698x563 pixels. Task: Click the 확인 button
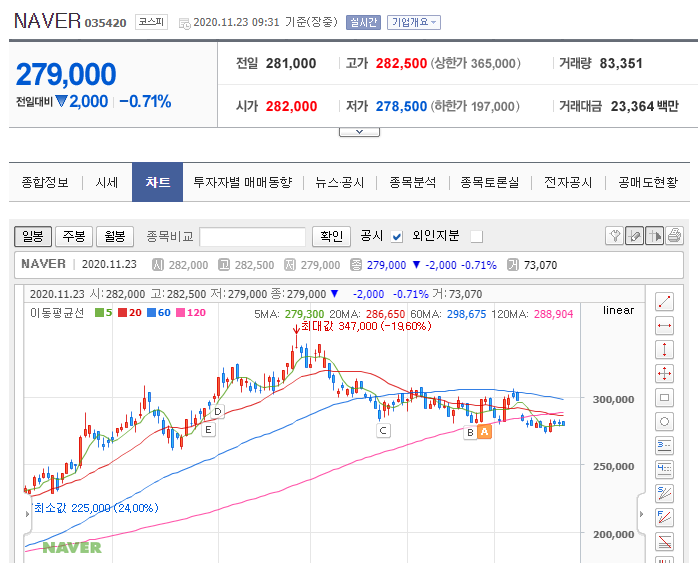tap(332, 236)
